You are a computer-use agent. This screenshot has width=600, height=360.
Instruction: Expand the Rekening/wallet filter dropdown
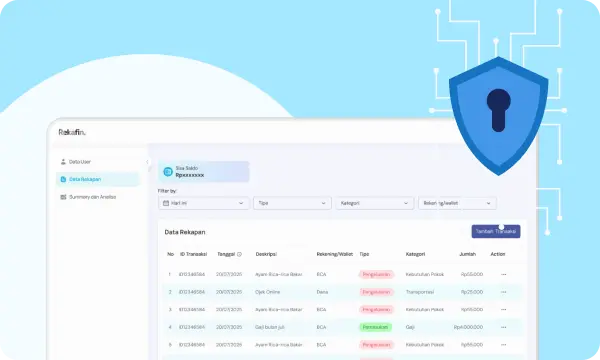tap(457, 203)
